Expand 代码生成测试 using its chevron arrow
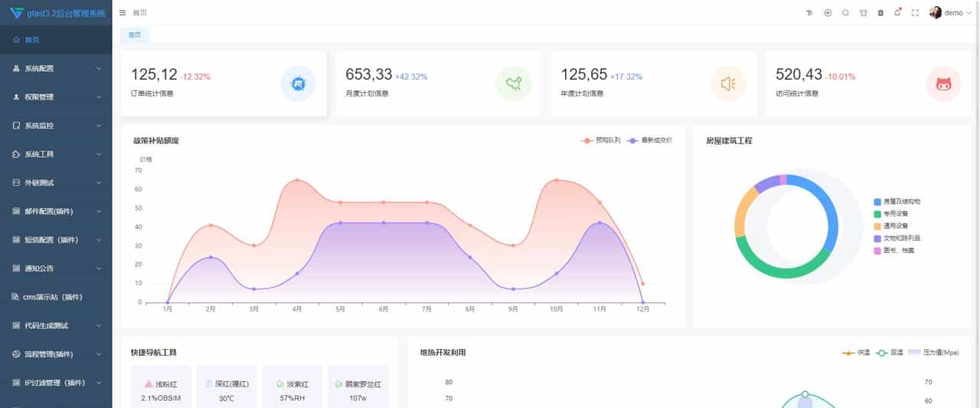The image size is (980, 408). tap(99, 326)
